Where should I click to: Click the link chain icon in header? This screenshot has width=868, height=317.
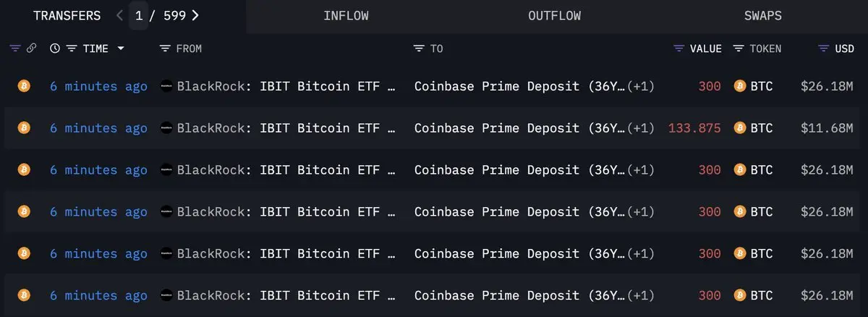pyautogui.click(x=32, y=48)
